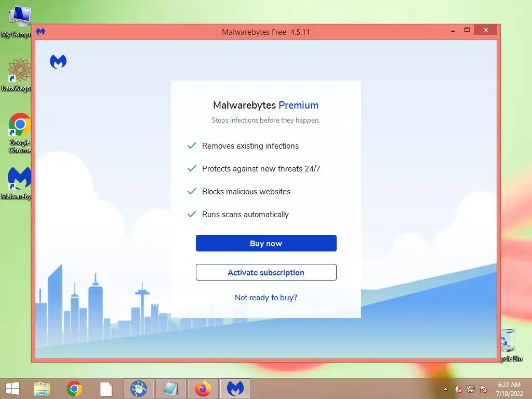532x399 pixels.
Task: Click 'Stops infections before they happen.' text
Action: tap(265, 120)
